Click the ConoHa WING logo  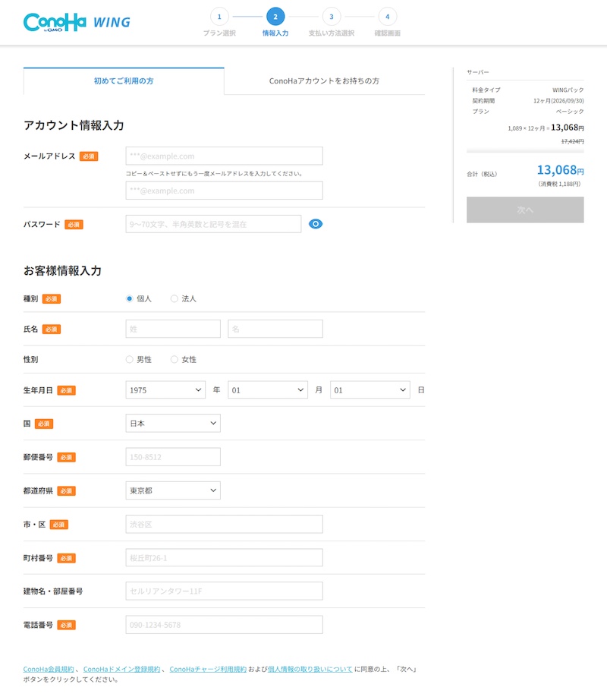click(x=77, y=22)
